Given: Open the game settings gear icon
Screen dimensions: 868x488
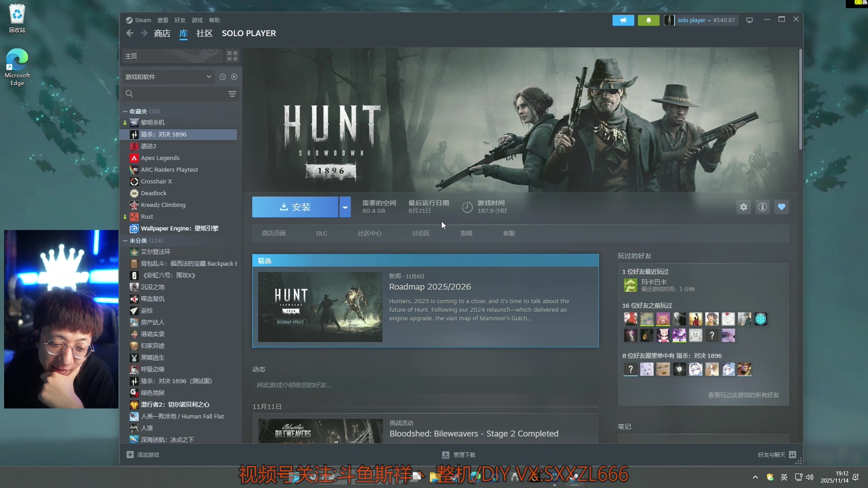Looking at the screenshot, I should pos(744,207).
